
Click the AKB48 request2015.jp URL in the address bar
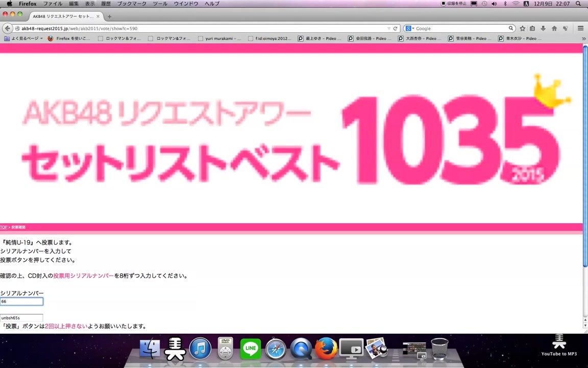(79, 29)
